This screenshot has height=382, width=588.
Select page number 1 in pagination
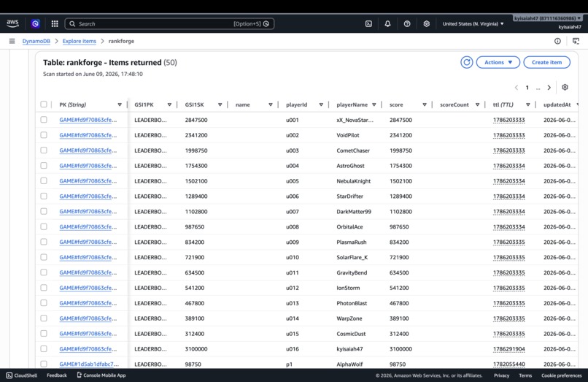(x=527, y=88)
